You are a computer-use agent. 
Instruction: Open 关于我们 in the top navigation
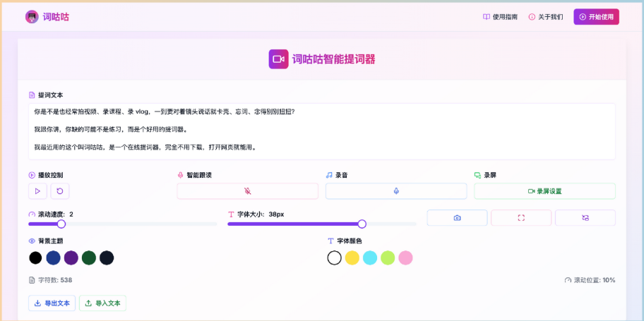tap(546, 17)
